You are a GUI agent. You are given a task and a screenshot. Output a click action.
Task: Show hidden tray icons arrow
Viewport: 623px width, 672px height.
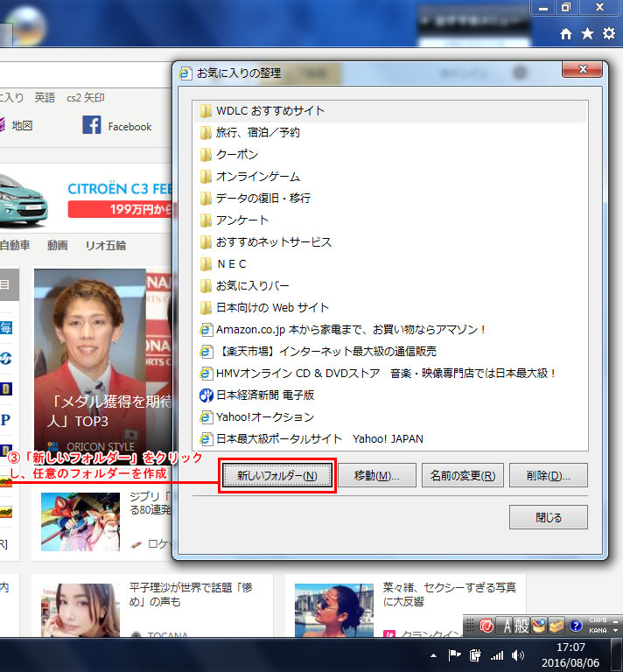click(434, 654)
